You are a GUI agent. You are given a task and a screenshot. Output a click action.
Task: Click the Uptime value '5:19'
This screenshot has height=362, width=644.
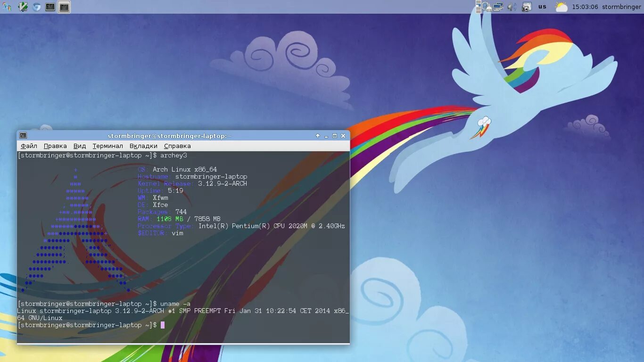175,191
